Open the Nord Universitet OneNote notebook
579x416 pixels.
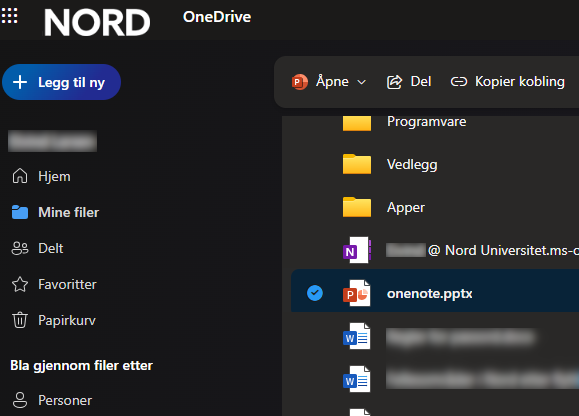(482, 250)
